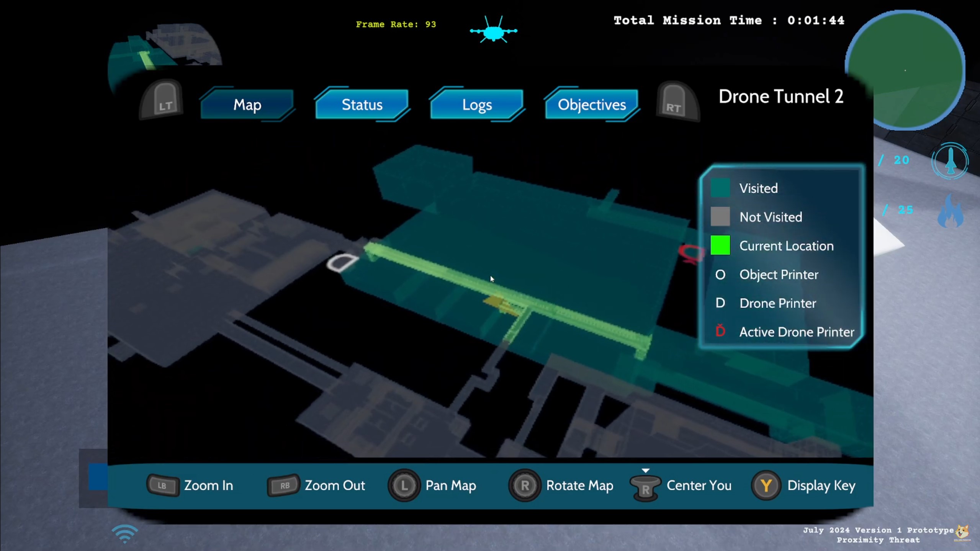Switch to the Status tab
Image resolution: width=980 pixels, height=551 pixels.
coord(362,105)
